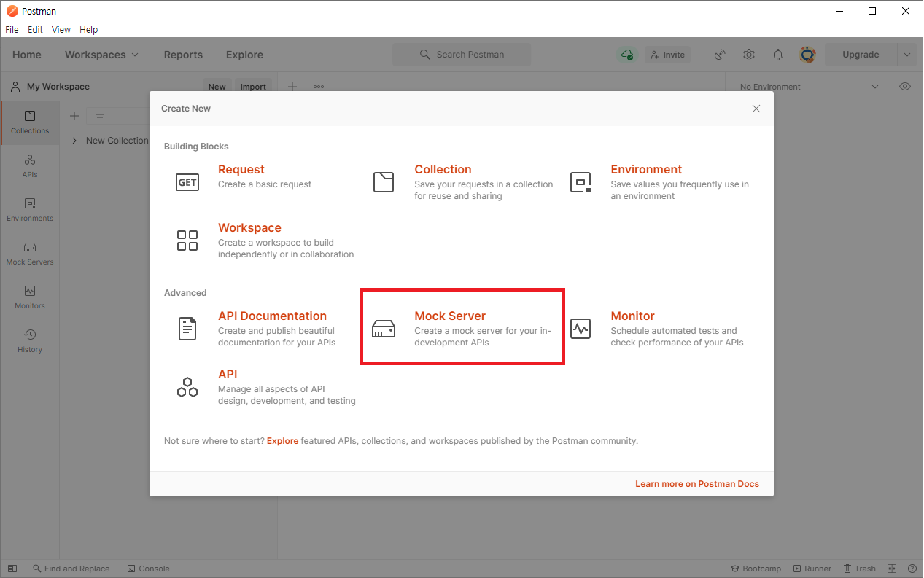The width and height of the screenshot is (924, 578).
Task: Open History in the sidebar
Action: tap(30, 341)
